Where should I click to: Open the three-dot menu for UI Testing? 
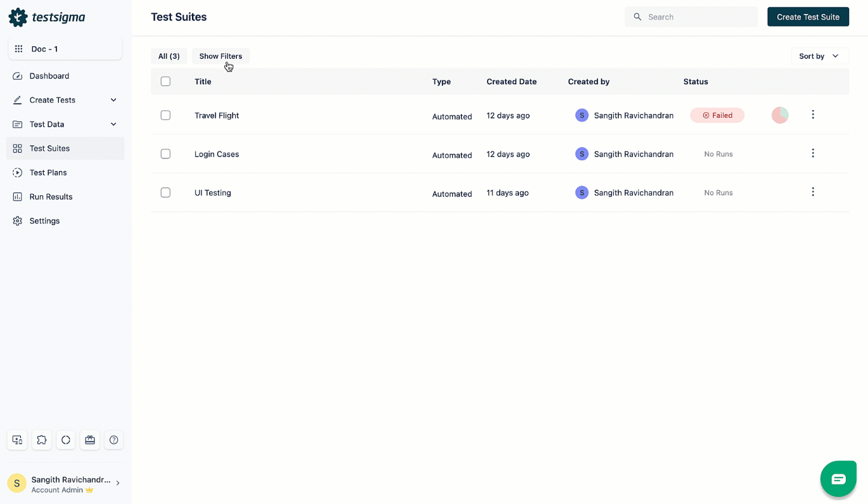coord(813,192)
